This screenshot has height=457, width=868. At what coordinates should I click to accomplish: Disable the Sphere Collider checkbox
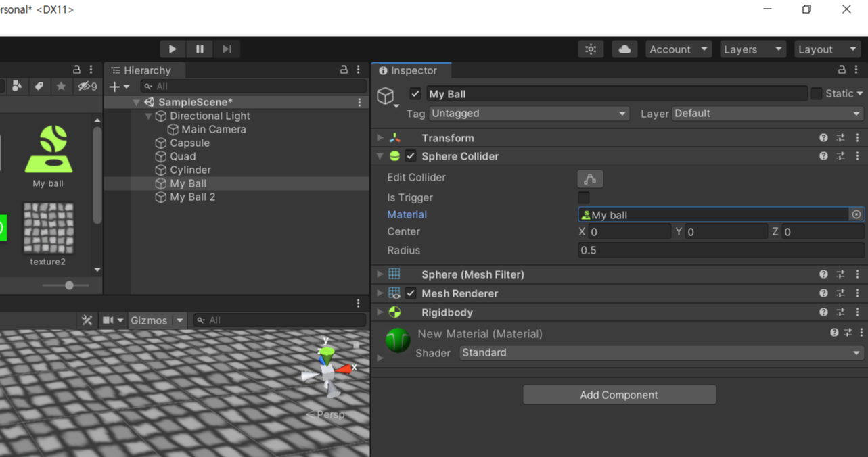coord(411,156)
